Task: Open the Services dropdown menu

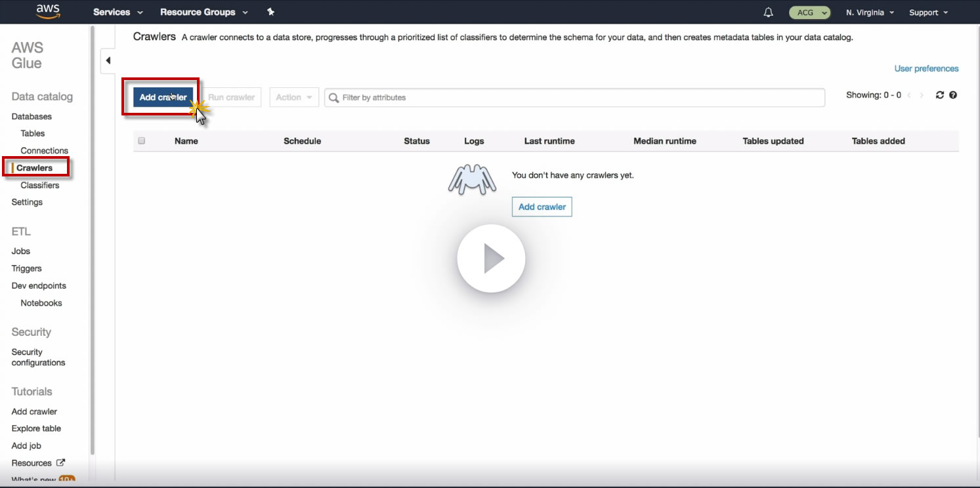Action: [x=118, y=12]
